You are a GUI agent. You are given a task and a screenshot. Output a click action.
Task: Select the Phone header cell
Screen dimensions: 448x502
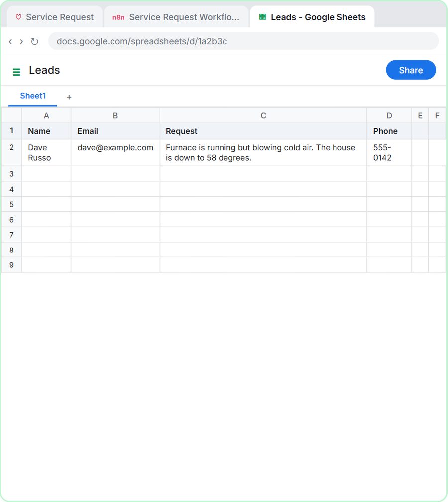point(389,131)
